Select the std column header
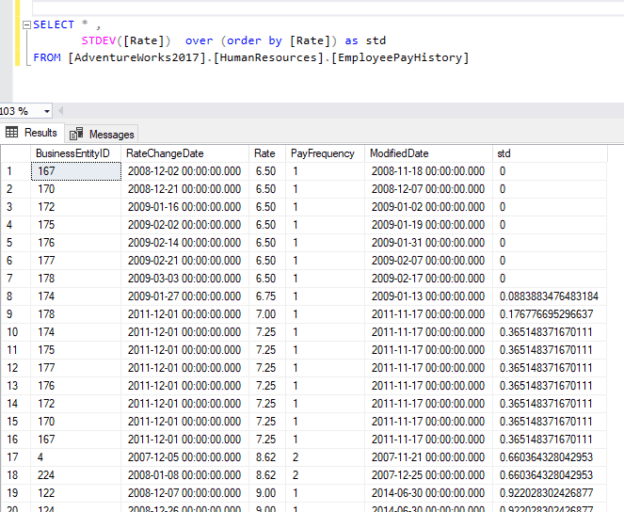The height and width of the screenshot is (512, 624). [x=550, y=154]
